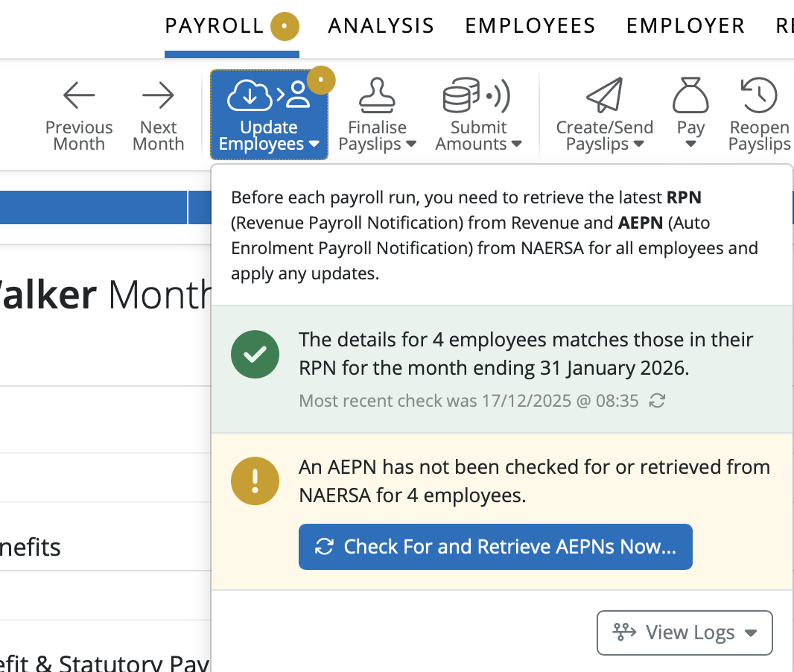Click the Payroll tab notification badge
The image size is (794, 672).
(x=285, y=27)
